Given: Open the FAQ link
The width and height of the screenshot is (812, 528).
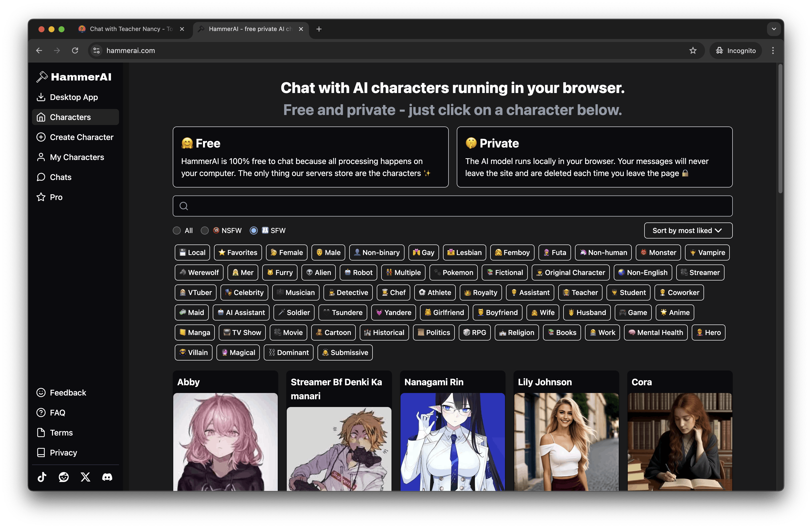Looking at the screenshot, I should tap(57, 412).
